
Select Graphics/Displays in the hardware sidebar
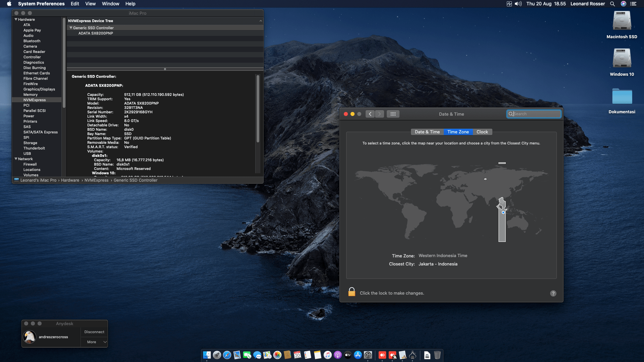click(39, 89)
